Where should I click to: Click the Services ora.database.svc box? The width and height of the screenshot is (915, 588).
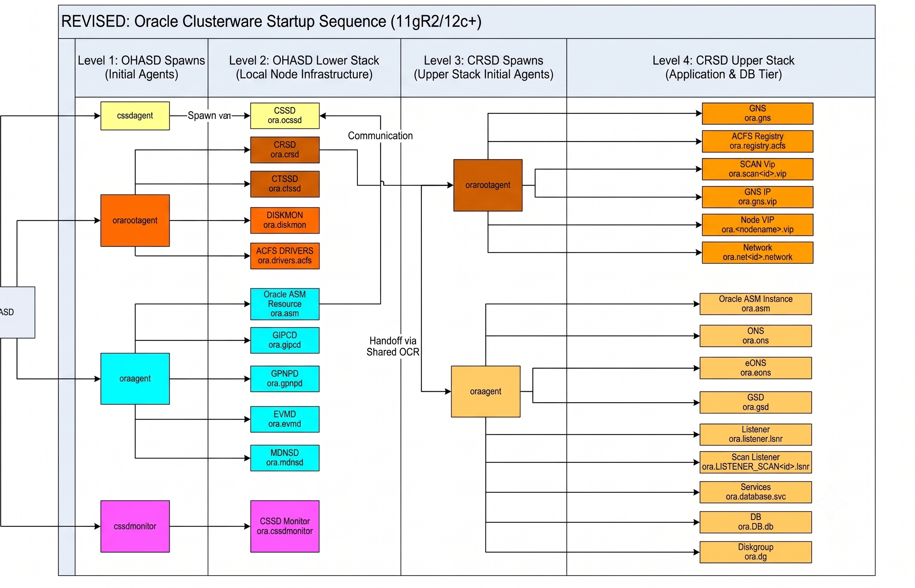coord(755,492)
